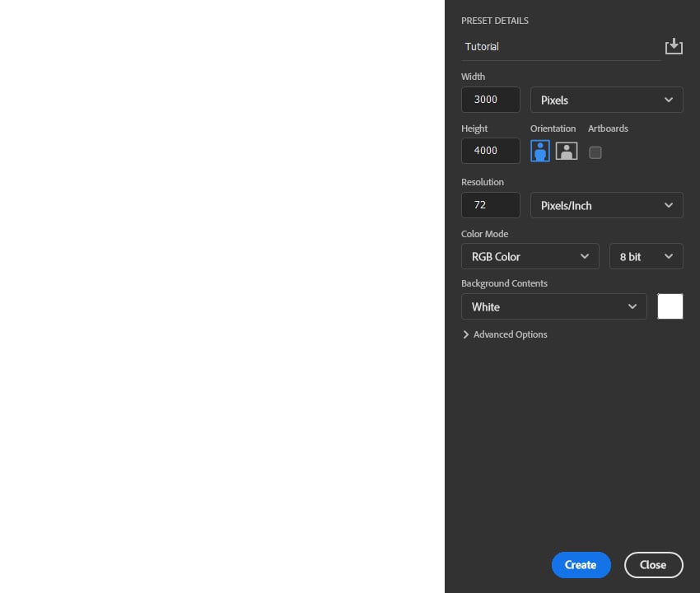Switch background to White via its dropdown label

[485, 306]
